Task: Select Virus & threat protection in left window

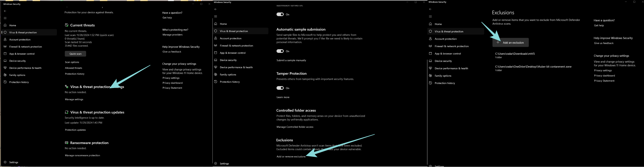Action: coord(29,32)
